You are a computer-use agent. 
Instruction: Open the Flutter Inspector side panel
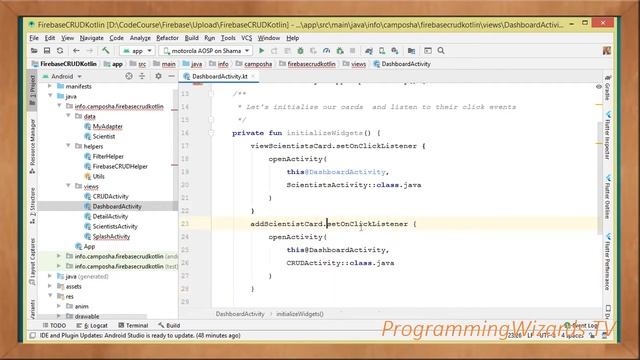(x=607, y=136)
